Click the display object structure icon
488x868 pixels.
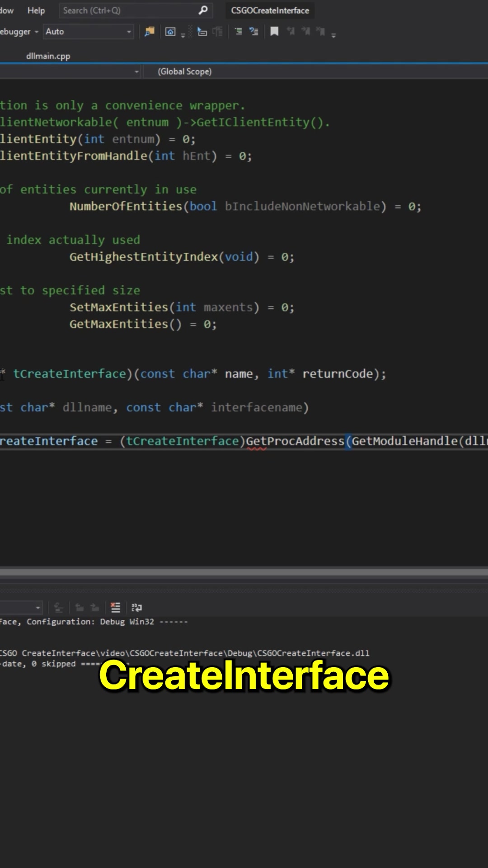pos(202,32)
